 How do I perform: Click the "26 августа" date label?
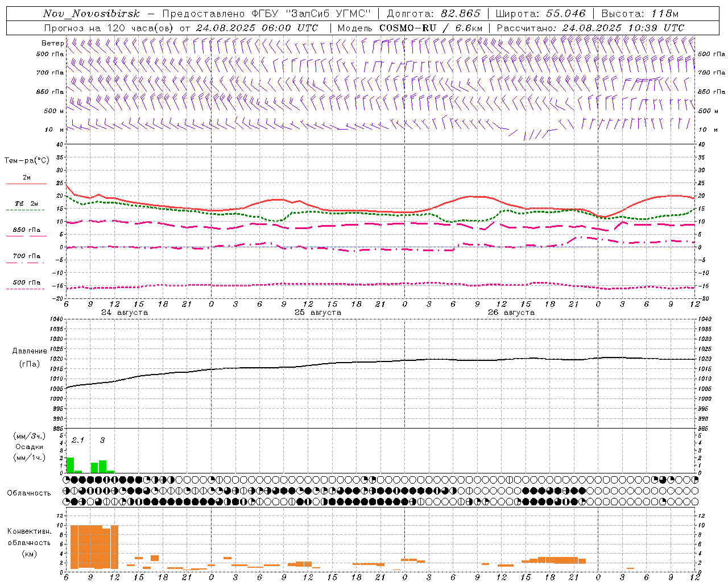click(511, 313)
